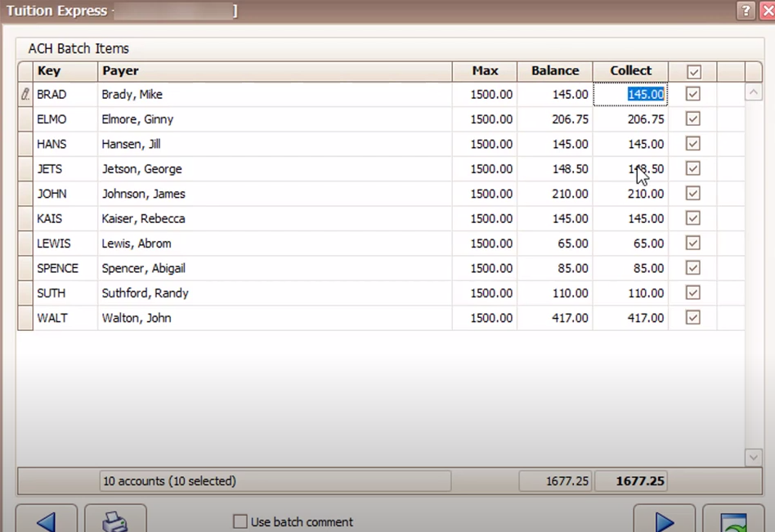Uncheck Suthford, Randy's checkbox

[x=693, y=293]
